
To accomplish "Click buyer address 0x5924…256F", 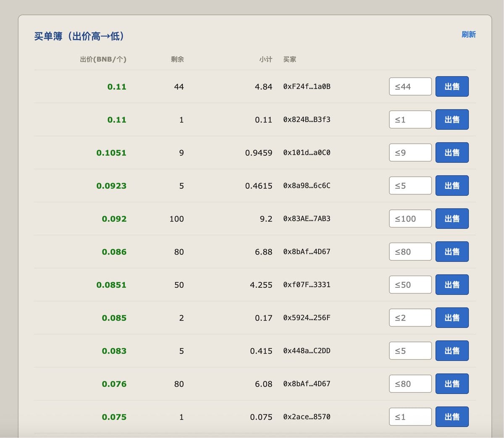I will [x=307, y=318].
